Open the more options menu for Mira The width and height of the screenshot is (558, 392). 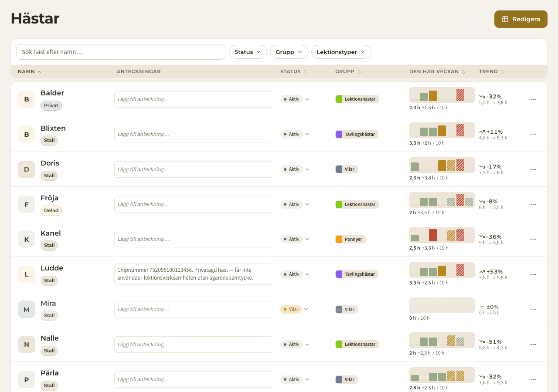[533, 309]
